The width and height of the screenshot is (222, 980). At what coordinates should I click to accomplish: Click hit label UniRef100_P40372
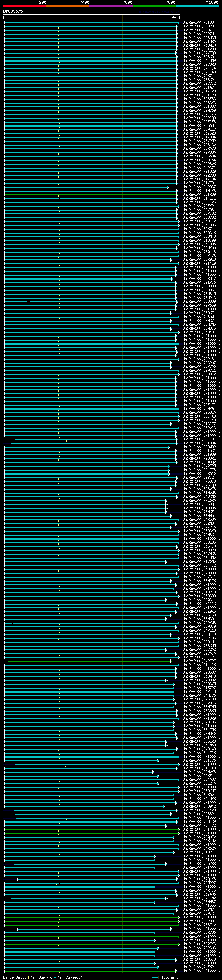199,168
